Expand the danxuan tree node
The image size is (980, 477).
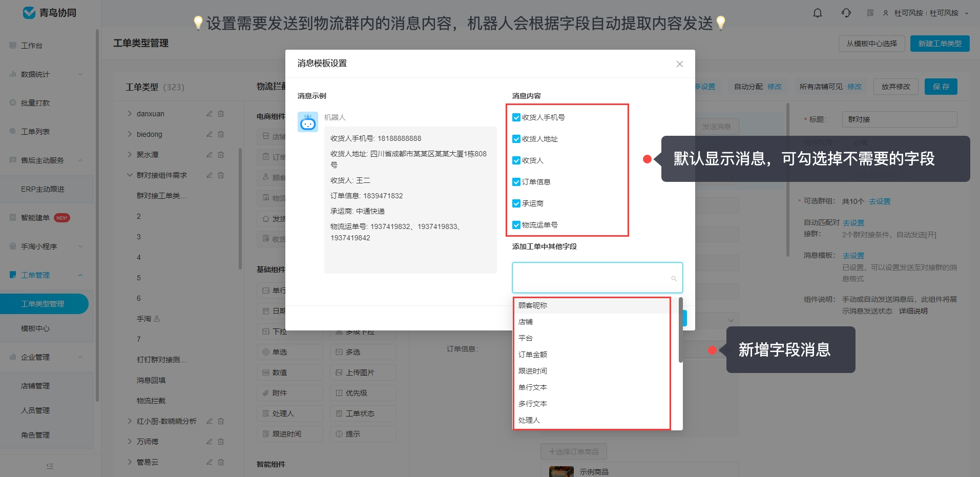(130, 114)
